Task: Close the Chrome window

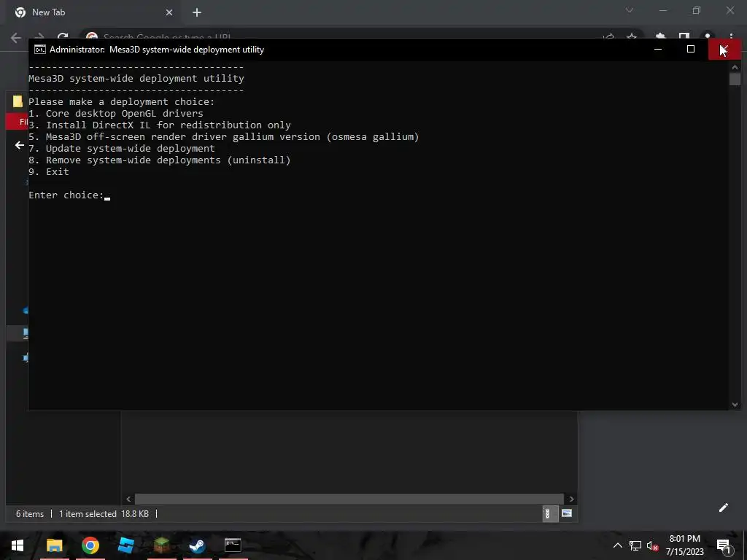Action: pos(729,10)
